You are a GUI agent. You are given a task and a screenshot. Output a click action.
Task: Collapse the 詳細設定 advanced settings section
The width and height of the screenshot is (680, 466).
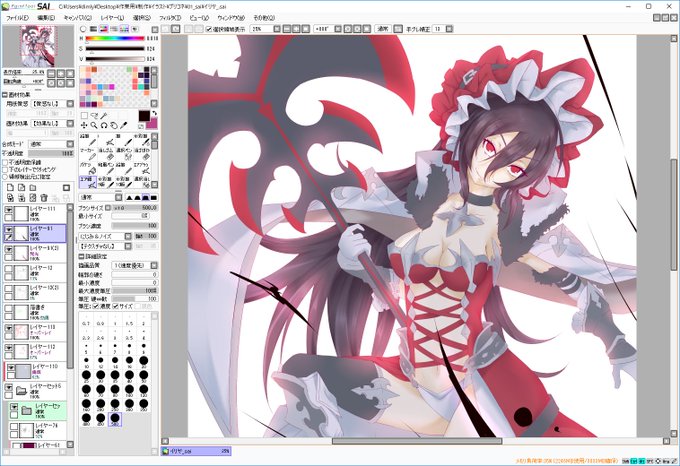81,257
